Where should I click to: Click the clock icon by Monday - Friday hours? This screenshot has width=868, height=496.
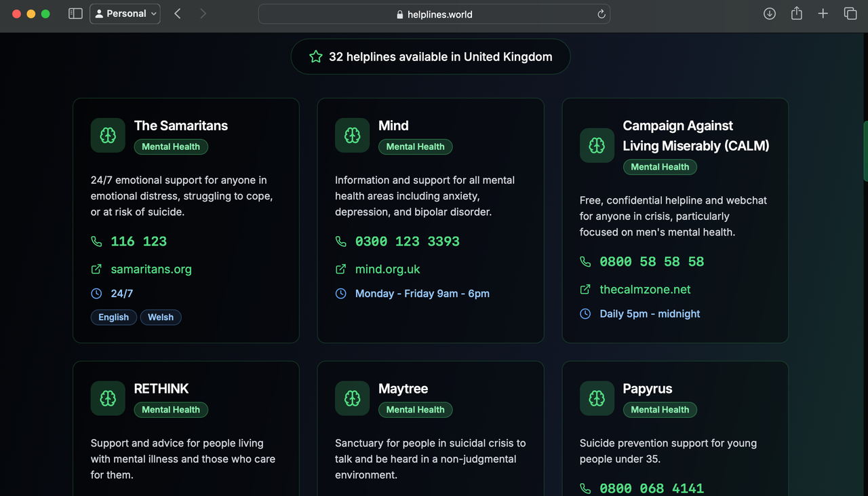tap(341, 294)
